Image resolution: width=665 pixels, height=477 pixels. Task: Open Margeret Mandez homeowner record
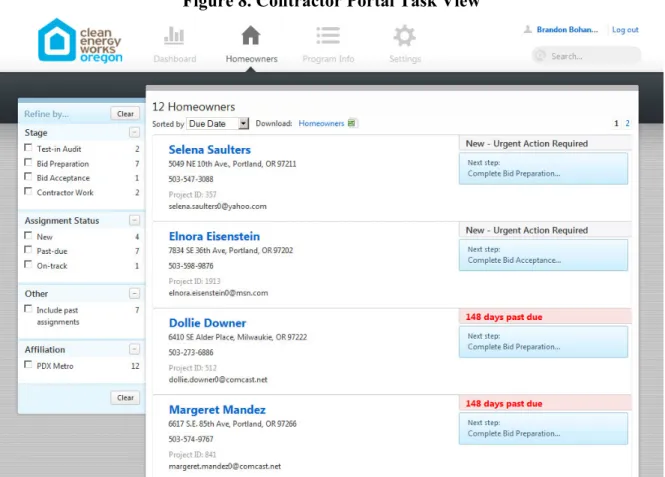tap(217, 410)
